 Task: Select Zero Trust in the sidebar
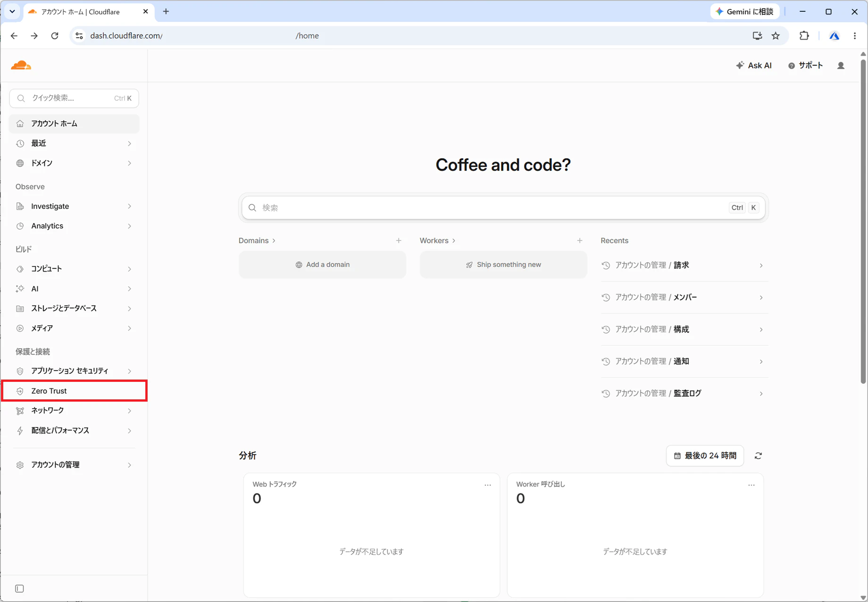[74, 391]
